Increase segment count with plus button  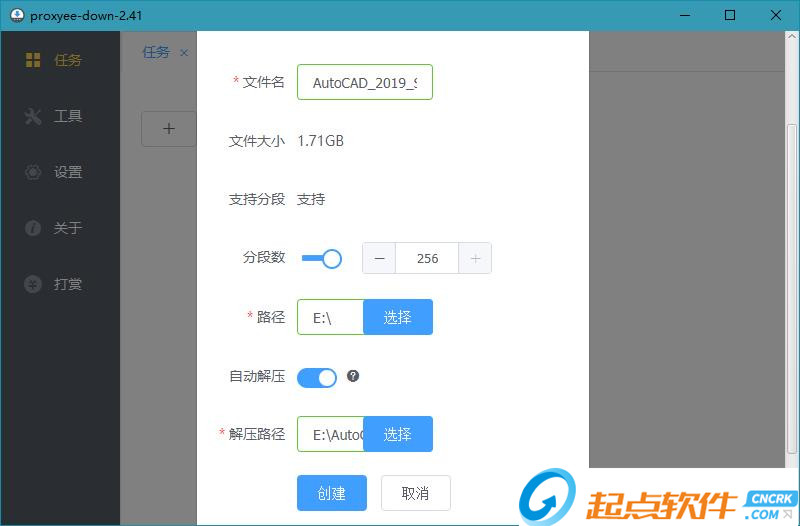point(475,259)
